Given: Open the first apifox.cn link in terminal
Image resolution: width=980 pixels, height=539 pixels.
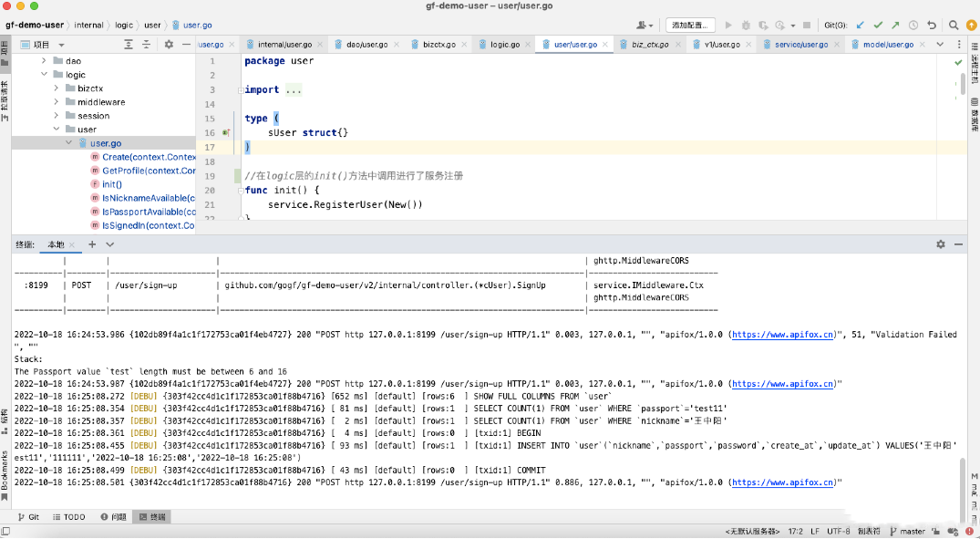Looking at the screenshot, I should tap(782, 335).
